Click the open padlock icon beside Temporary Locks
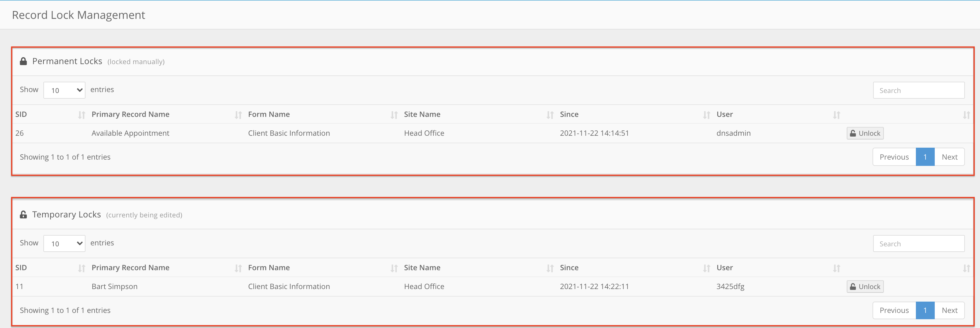Image resolution: width=980 pixels, height=328 pixels. [x=23, y=214]
